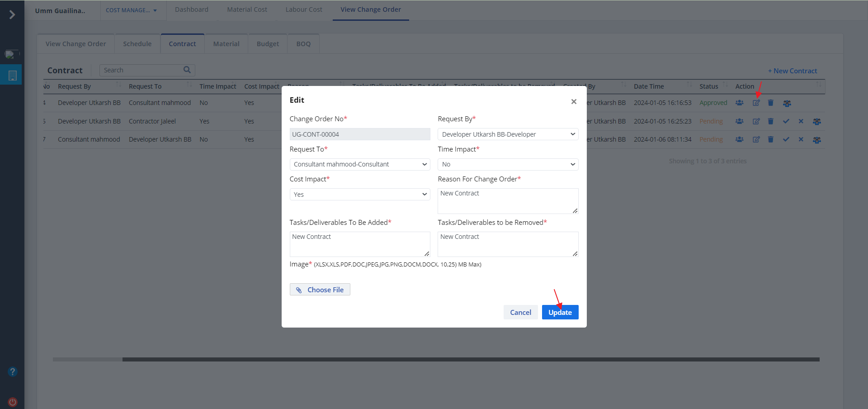Image resolution: width=868 pixels, height=409 pixels.
Task: Open the Cost Impact dropdown
Action: coord(359,195)
